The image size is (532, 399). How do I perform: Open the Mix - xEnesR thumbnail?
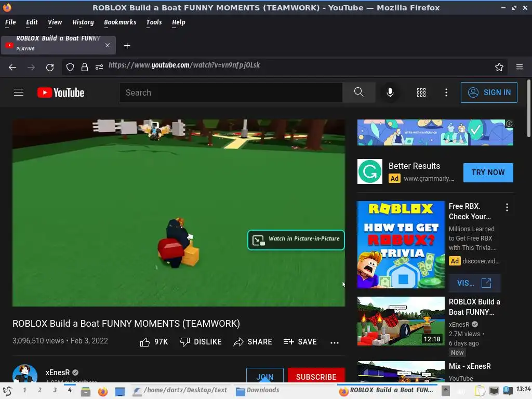[x=401, y=371]
